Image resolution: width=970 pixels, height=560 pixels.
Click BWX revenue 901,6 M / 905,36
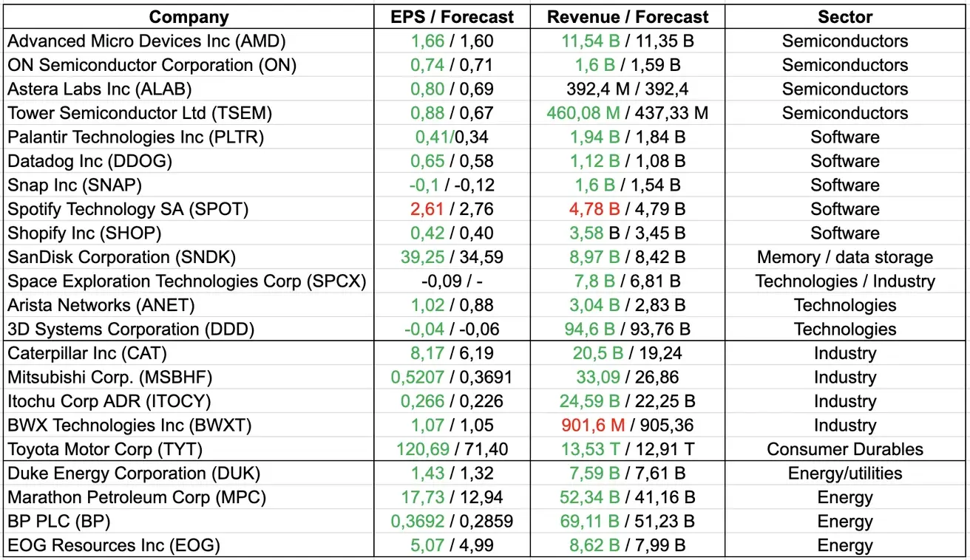(x=628, y=426)
